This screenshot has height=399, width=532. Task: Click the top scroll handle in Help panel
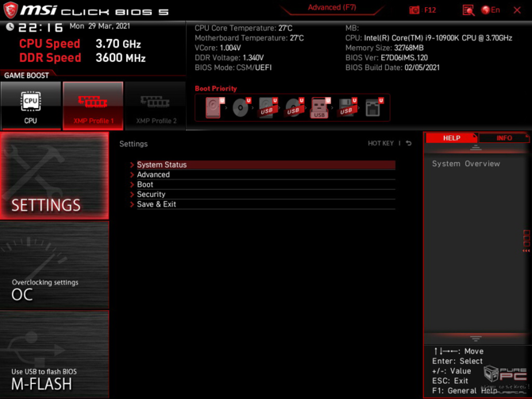(x=476, y=148)
